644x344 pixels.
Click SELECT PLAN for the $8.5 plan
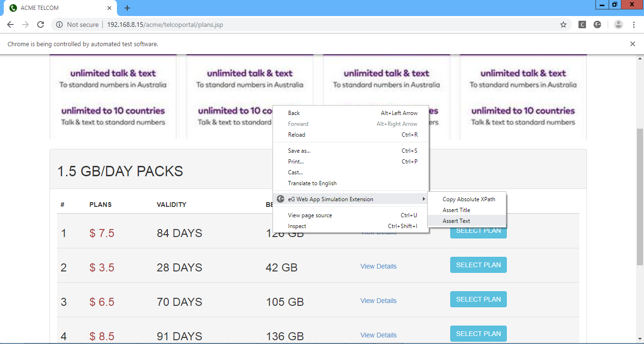pyautogui.click(x=479, y=334)
